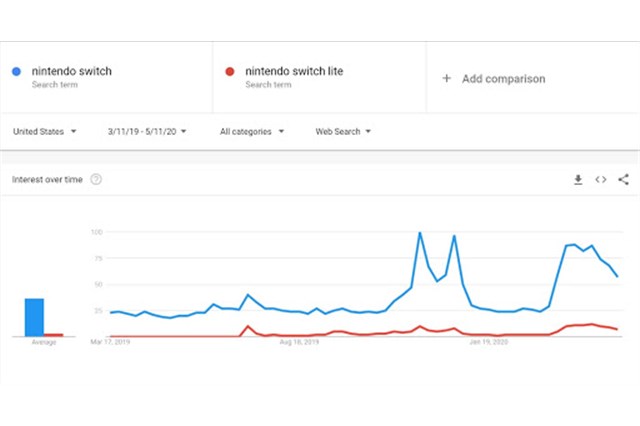Viewport: 640px width, 426px height.
Task: Click the highest peak of the blue line
Action: coord(419,233)
